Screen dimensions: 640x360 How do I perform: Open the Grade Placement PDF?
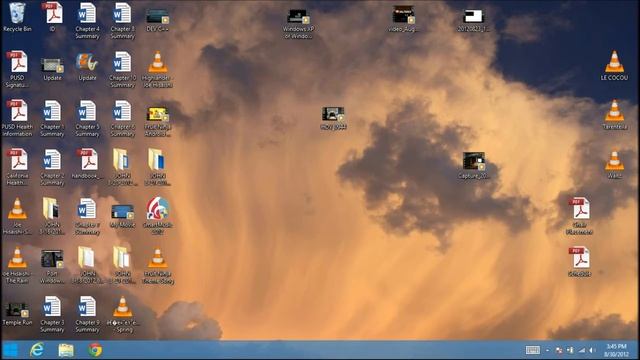coord(580,216)
